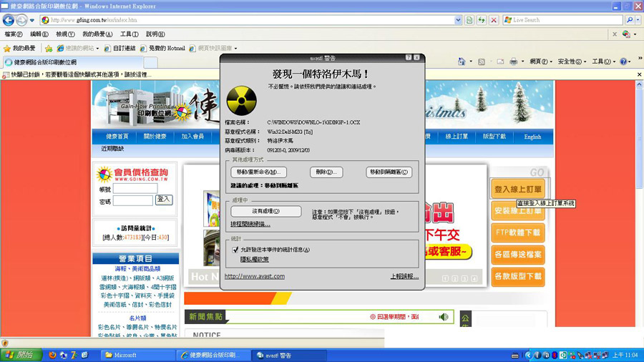The width and height of the screenshot is (644, 362).
Task: Click the Read Mail envelope icon
Action: click(x=500, y=62)
